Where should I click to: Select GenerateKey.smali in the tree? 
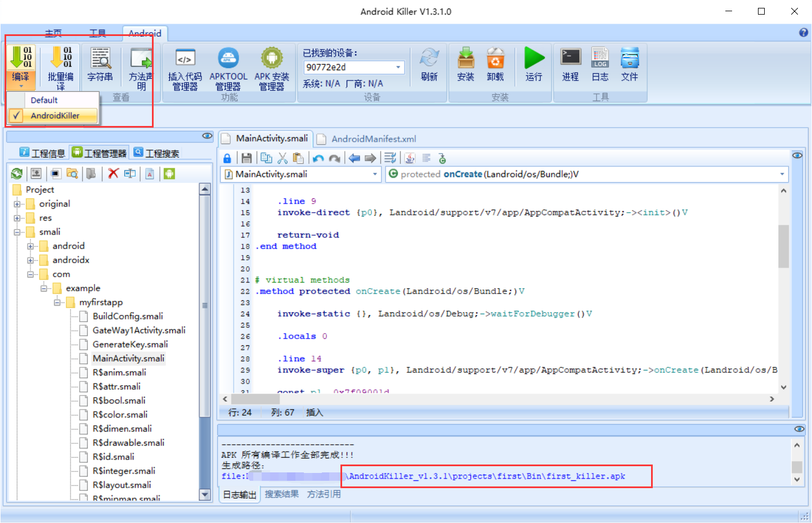(x=130, y=345)
